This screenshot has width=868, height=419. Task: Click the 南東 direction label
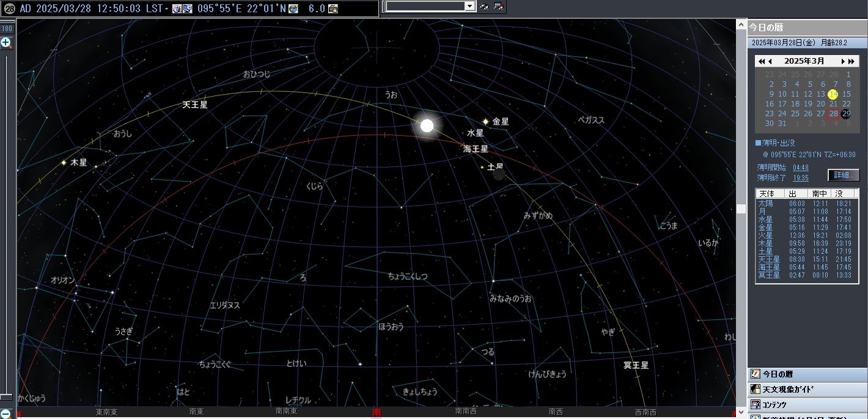pyautogui.click(x=196, y=412)
